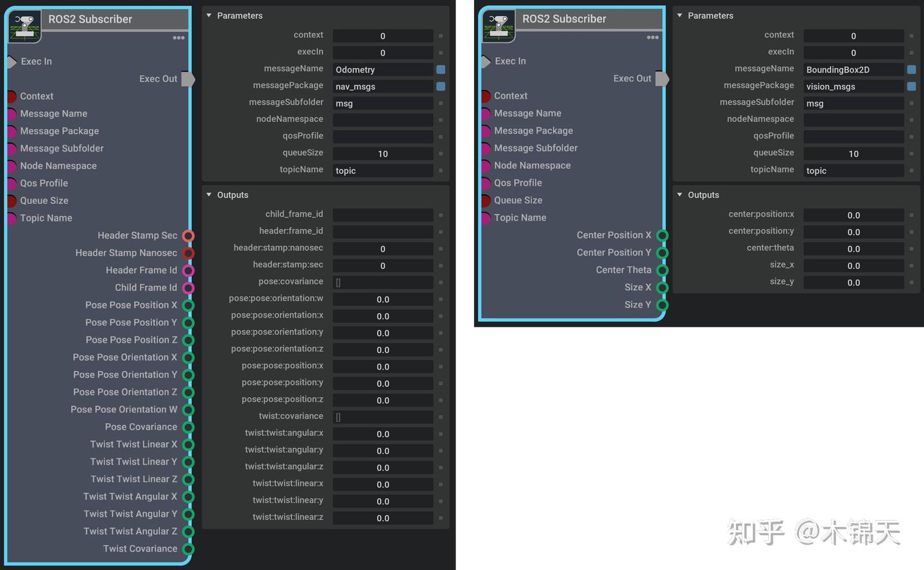Select the green Size Y output pin on the right node
This screenshot has width=924, height=570.
click(663, 304)
